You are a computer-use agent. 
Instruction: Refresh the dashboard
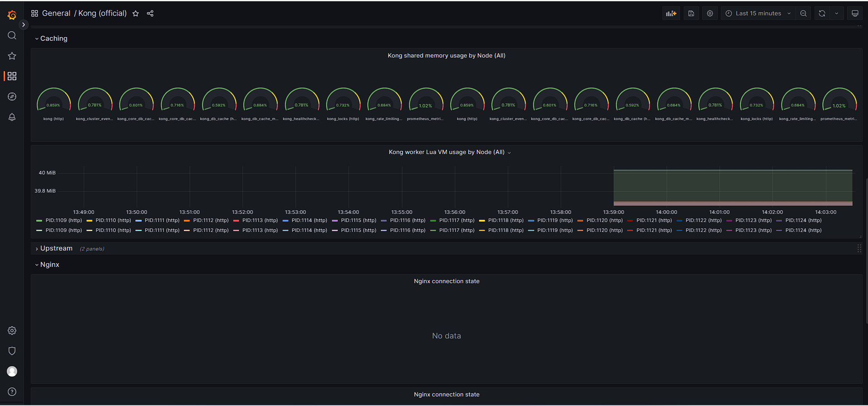(822, 14)
